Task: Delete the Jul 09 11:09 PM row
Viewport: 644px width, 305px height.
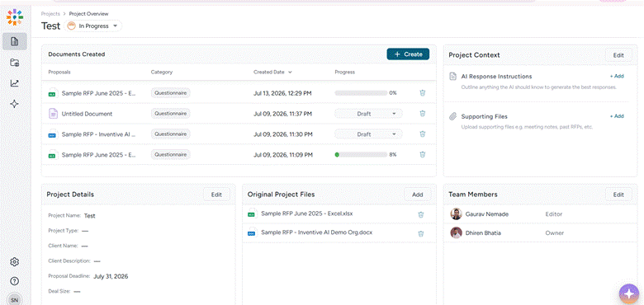Action: click(423, 154)
